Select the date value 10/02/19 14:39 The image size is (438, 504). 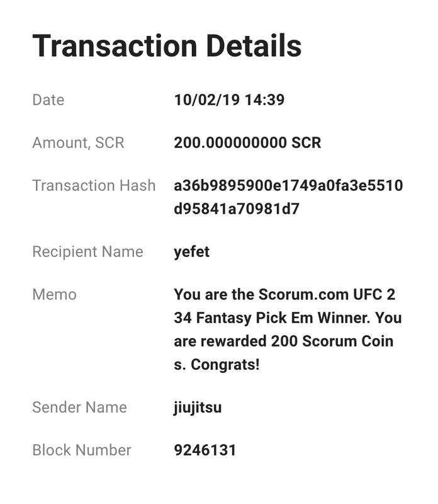[x=229, y=100]
